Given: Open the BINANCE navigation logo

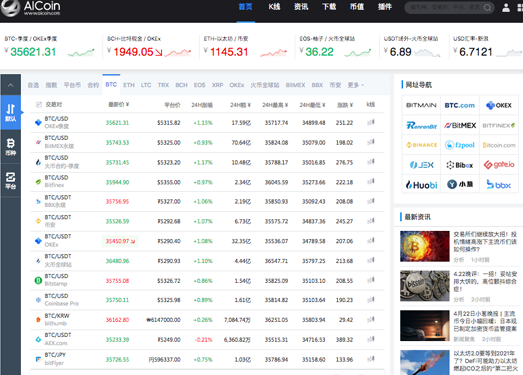Looking at the screenshot, I should click(x=421, y=145).
